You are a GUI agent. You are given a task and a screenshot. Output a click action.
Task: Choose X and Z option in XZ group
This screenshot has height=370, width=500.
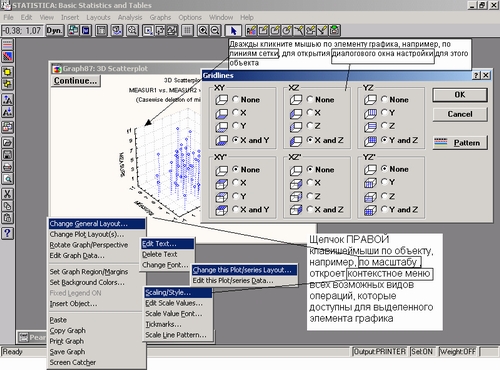(325, 140)
